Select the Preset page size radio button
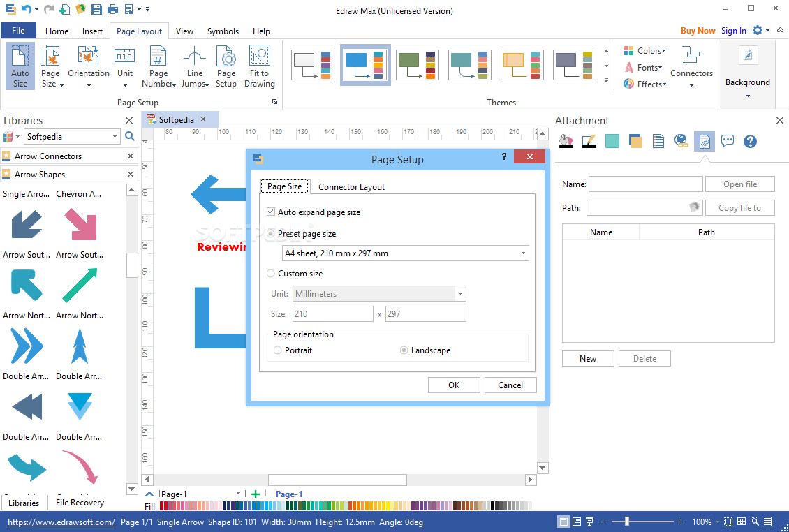789x532 pixels. coord(271,234)
